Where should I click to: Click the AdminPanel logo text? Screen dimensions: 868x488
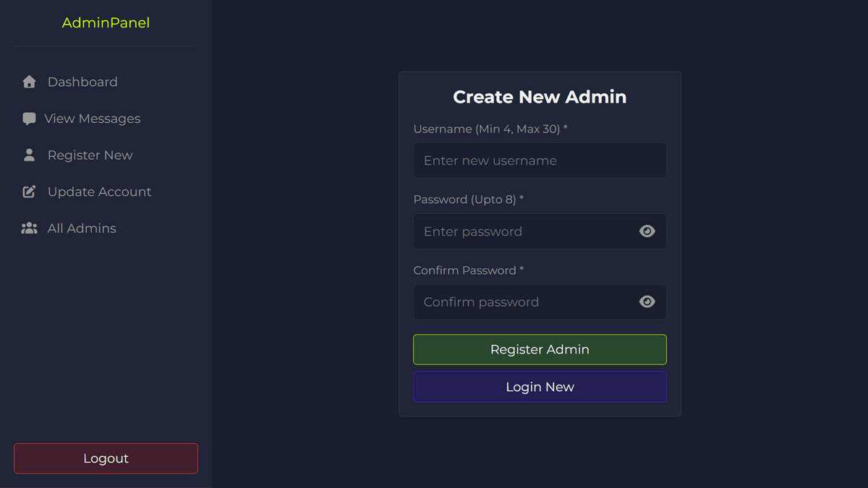point(106,22)
